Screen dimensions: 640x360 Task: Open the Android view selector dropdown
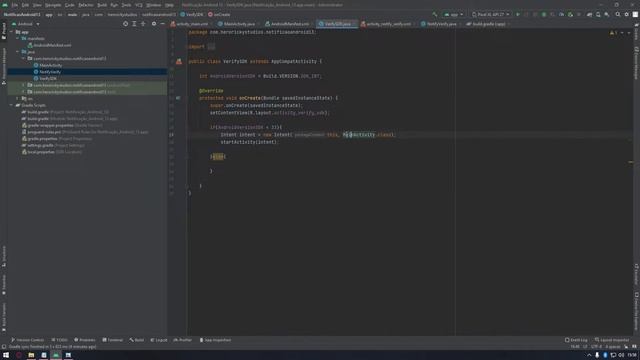26,24
